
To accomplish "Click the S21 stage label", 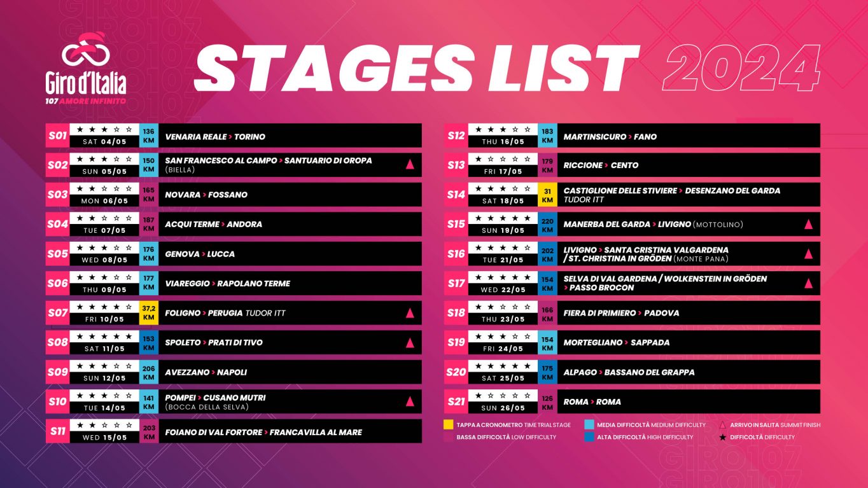I will tap(456, 401).
